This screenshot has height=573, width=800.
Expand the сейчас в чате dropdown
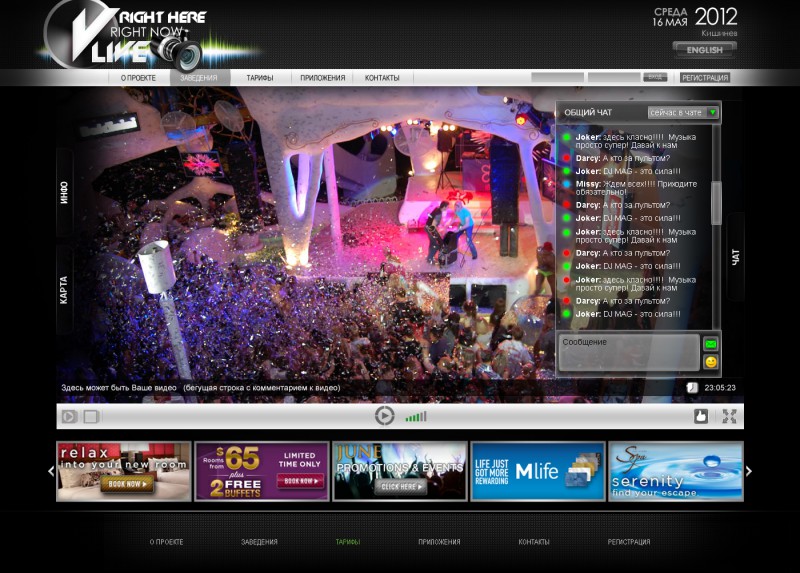(x=683, y=112)
